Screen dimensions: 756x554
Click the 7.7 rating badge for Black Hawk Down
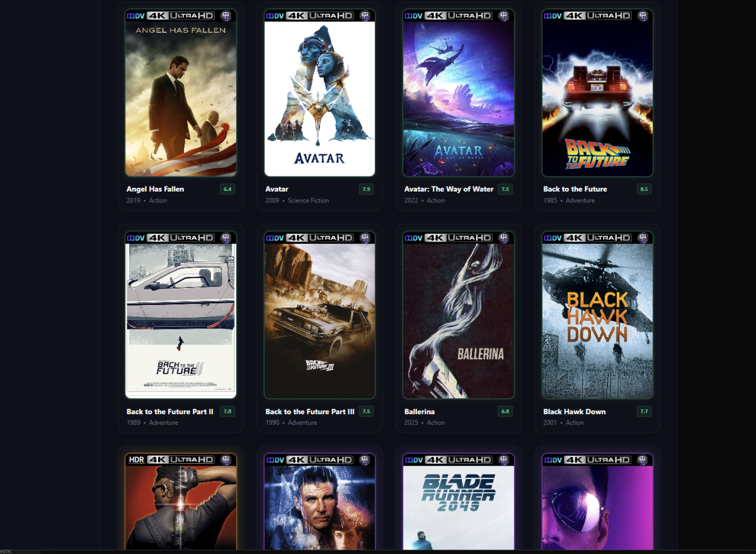(644, 412)
